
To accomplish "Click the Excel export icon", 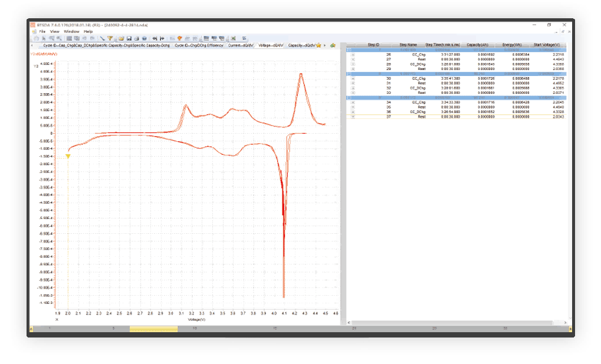I will pyautogui.click(x=233, y=38).
